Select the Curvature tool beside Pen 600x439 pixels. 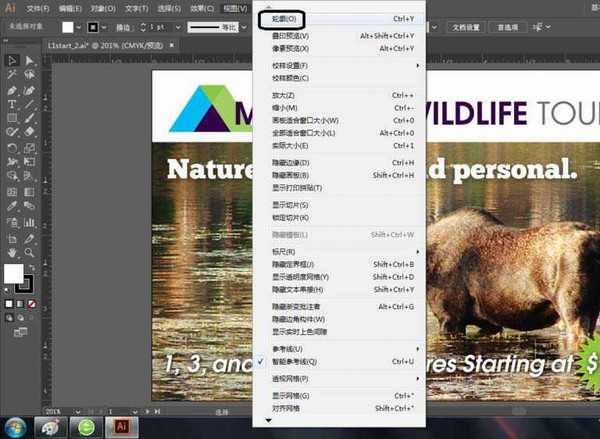(x=29, y=91)
